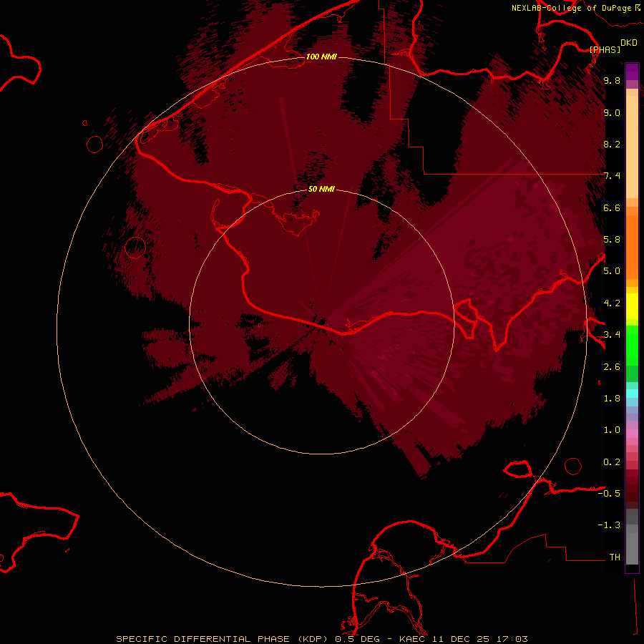Click the 100 NMI range ring label
Image resolution: width=644 pixels, height=644 pixels.
(x=321, y=57)
